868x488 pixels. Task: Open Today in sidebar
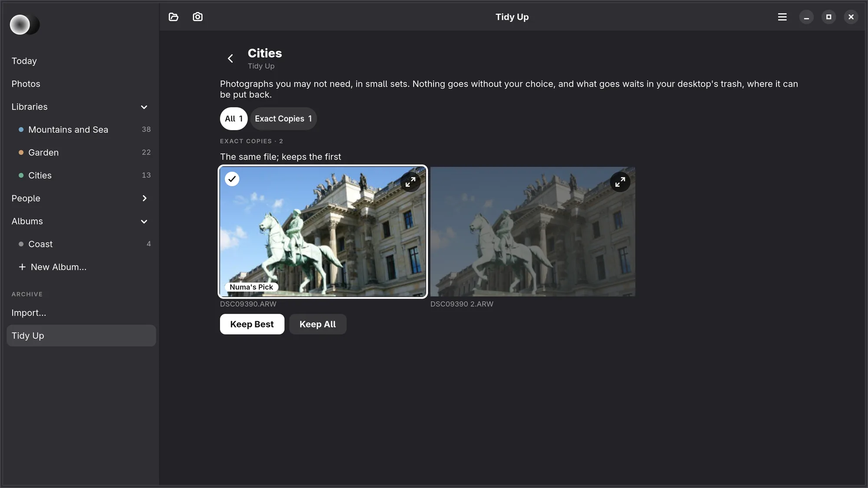(x=81, y=61)
